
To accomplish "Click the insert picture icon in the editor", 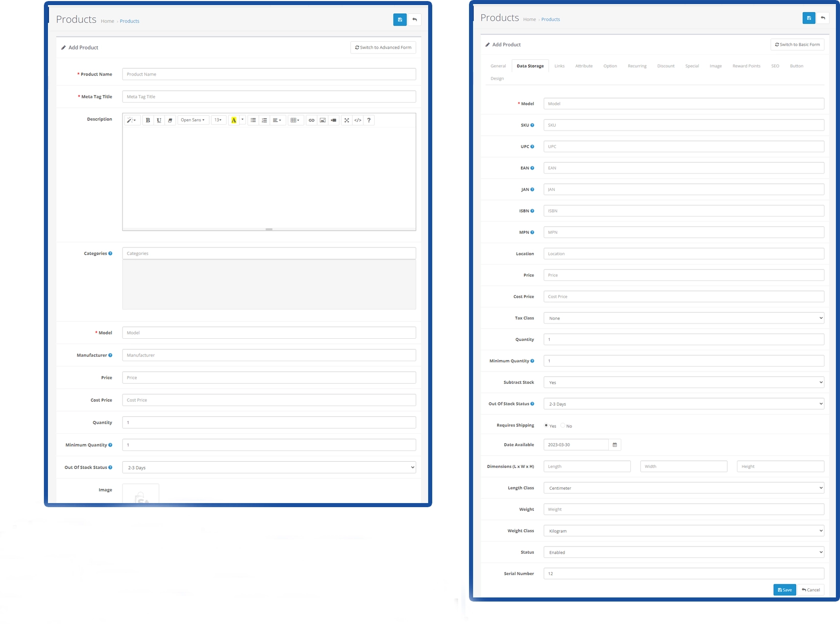I will point(323,120).
